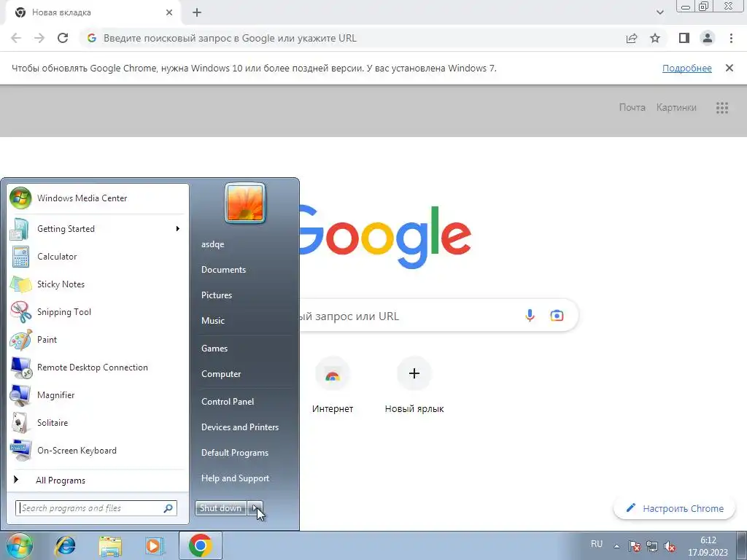Switch to Chrome on the taskbar
The width and height of the screenshot is (747, 560).
201,545
